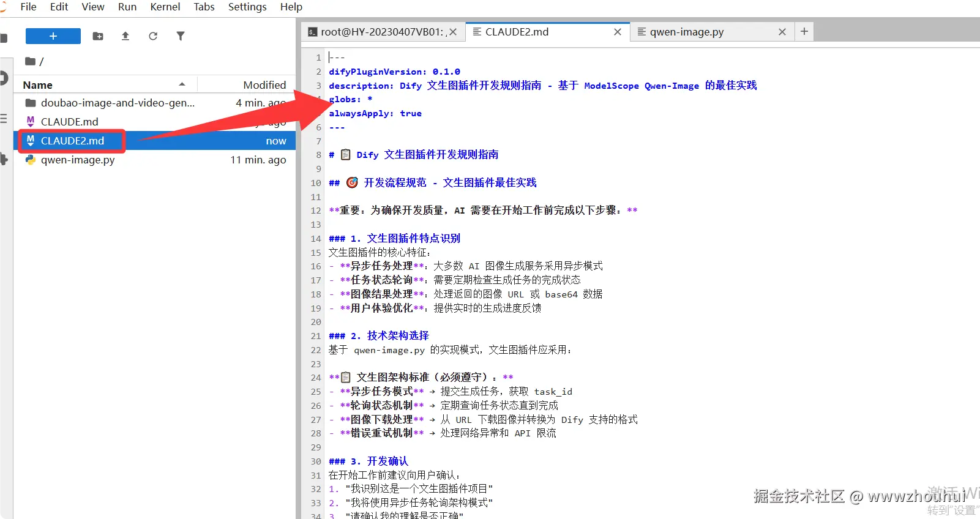Click the markdown icon beside CLAUDE.md
The width and height of the screenshot is (980, 519).
[30, 121]
